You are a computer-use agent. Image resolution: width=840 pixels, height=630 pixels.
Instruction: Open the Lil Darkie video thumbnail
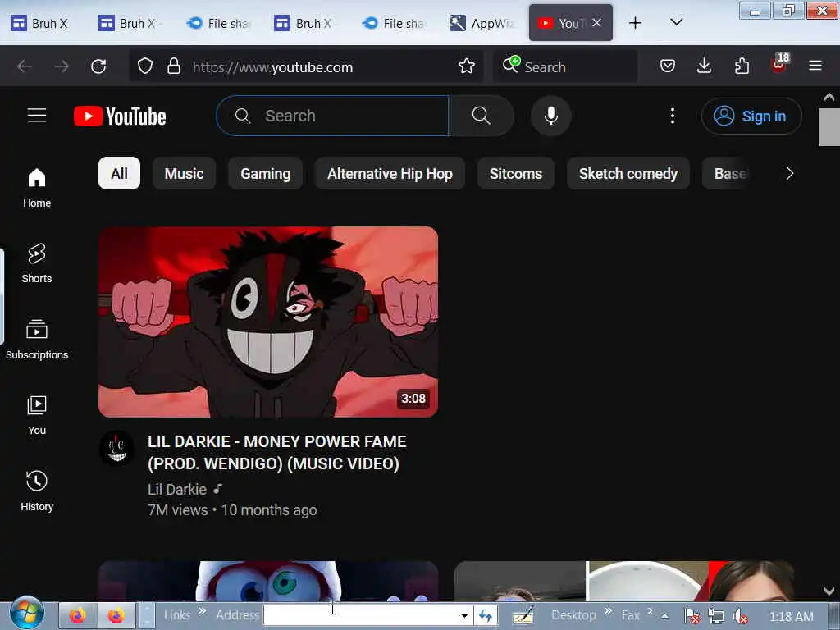pyautogui.click(x=268, y=322)
